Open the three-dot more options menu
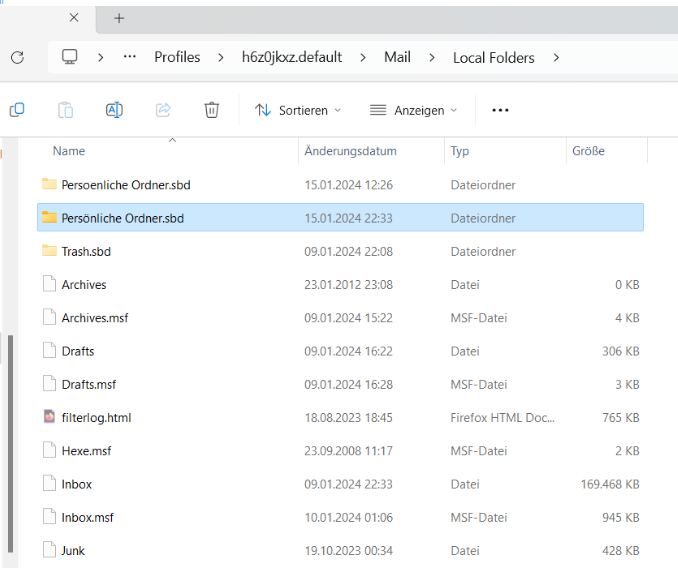 pos(501,110)
